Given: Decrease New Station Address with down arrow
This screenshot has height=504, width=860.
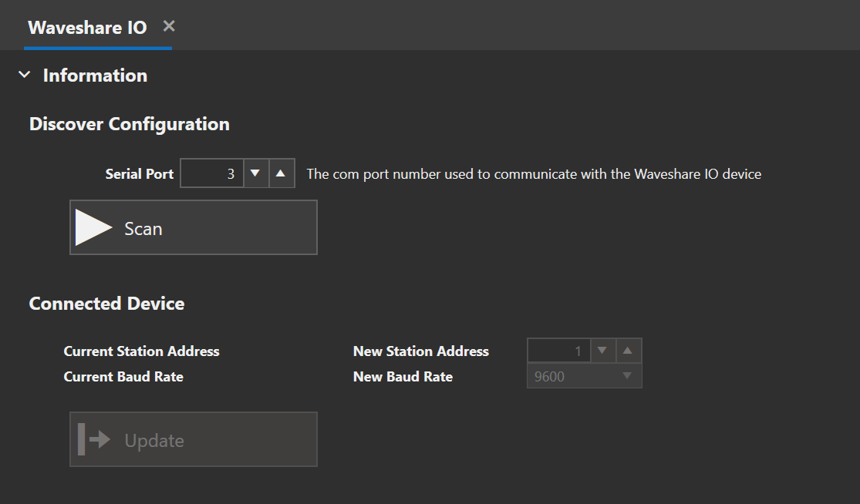Looking at the screenshot, I should pos(602,351).
